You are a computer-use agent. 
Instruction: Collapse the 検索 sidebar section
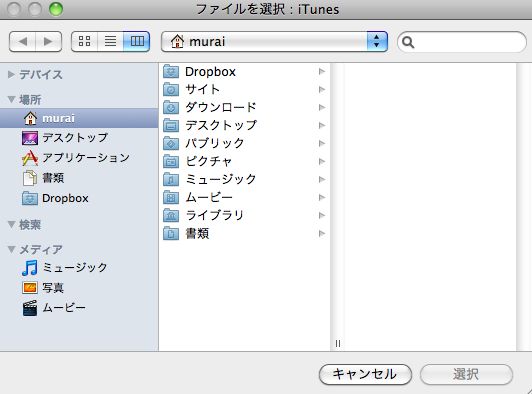12,224
